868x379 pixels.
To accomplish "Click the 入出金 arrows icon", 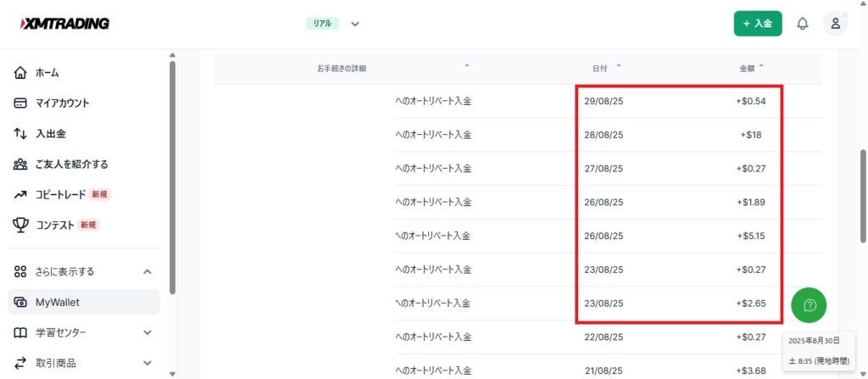I will [x=21, y=134].
